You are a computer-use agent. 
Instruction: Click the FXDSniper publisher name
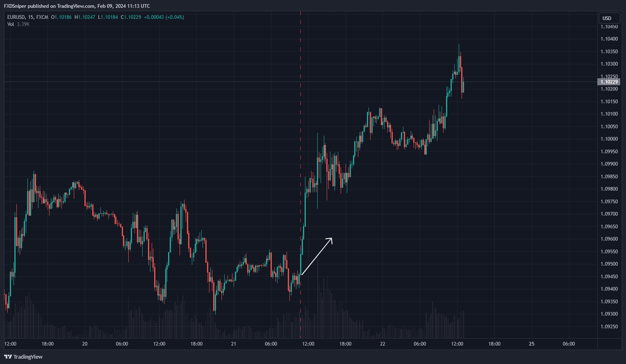pos(16,6)
